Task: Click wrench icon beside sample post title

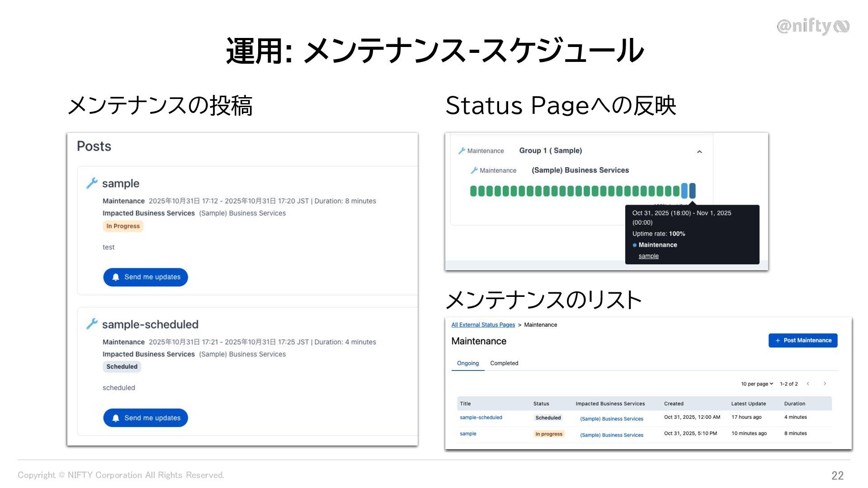Action: pos(92,183)
